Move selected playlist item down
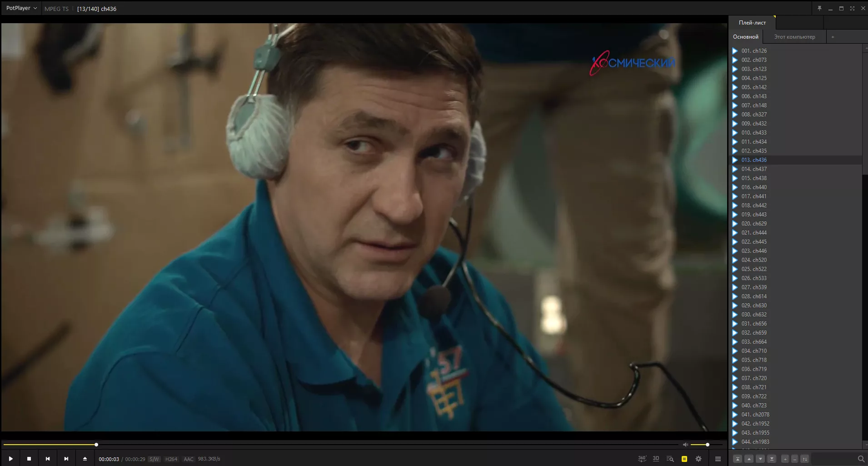868x466 pixels. (x=760, y=459)
